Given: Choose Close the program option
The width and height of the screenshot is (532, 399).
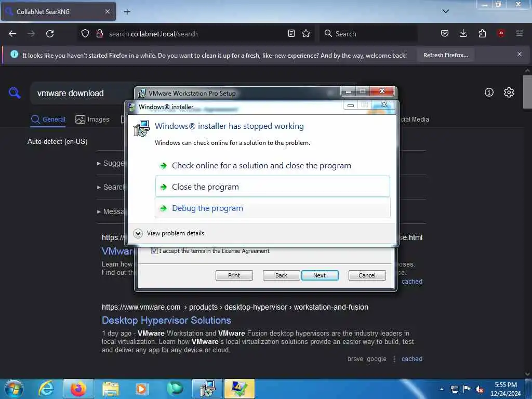Looking at the screenshot, I should 272,187.
